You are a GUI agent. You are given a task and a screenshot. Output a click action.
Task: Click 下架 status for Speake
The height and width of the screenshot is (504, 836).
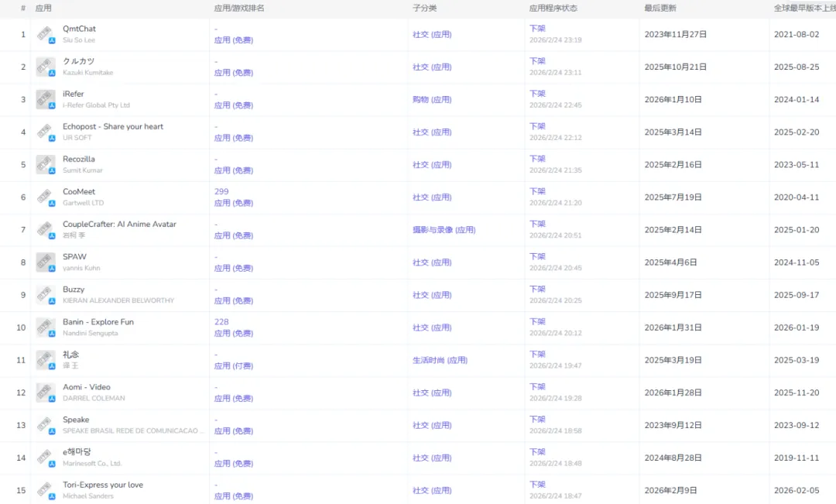pyautogui.click(x=537, y=419)
